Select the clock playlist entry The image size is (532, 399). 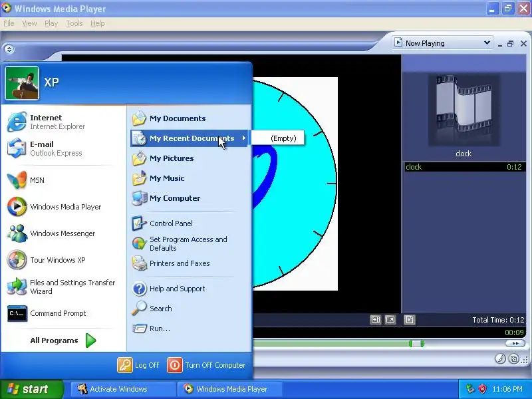464,167
